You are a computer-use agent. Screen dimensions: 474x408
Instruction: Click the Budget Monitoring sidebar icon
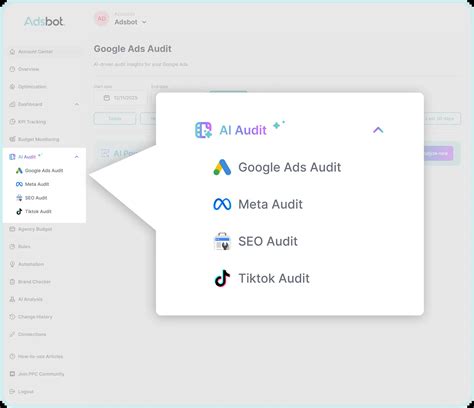coord(12,139)
